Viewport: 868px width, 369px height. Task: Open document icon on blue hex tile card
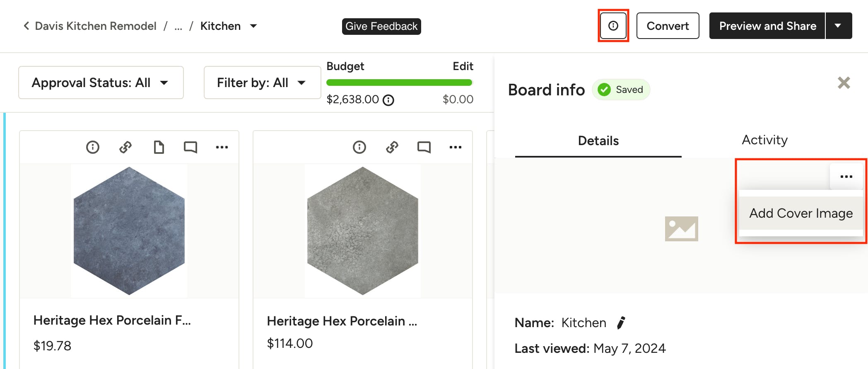click(x=159, y=147)
